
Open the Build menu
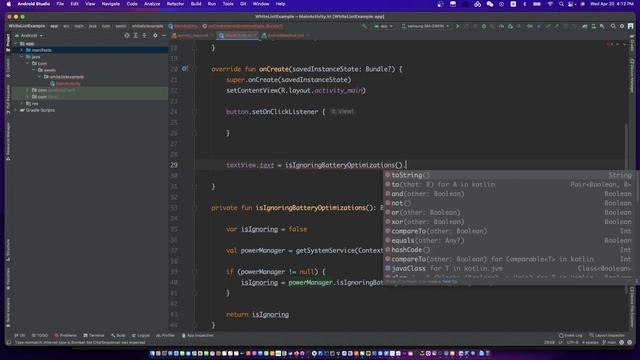pyautogui.click(x=196, y=4)
